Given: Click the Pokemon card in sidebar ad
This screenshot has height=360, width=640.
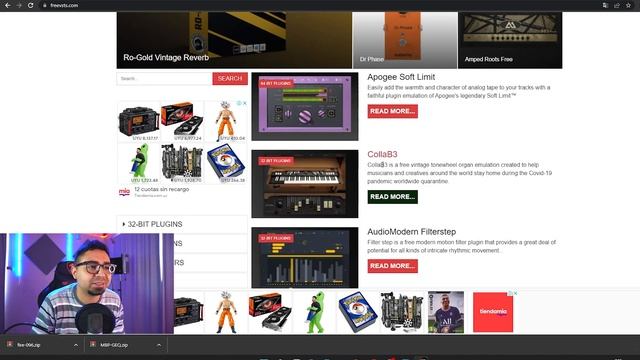Looking at the screenshot, I should tap(226, 163).
